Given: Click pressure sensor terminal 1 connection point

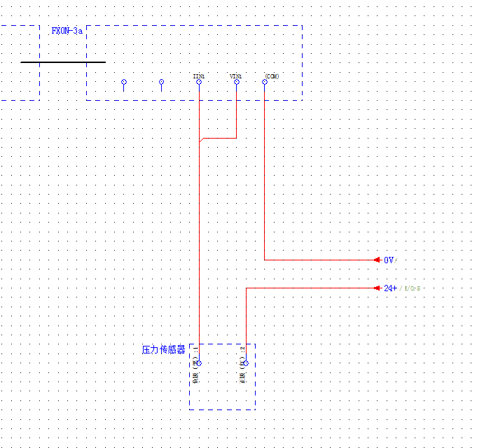Looking at the screenshot, I should (x=199, y=363).
